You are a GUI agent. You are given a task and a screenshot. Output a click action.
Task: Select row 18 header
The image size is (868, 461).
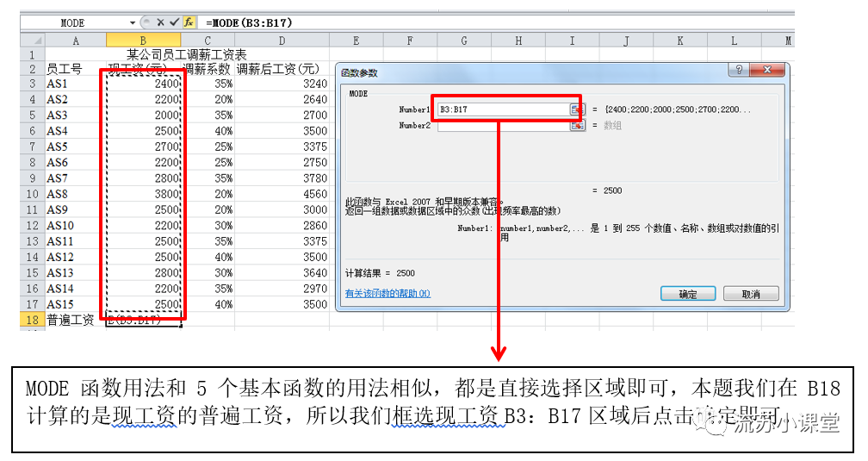tap(33, 321)
